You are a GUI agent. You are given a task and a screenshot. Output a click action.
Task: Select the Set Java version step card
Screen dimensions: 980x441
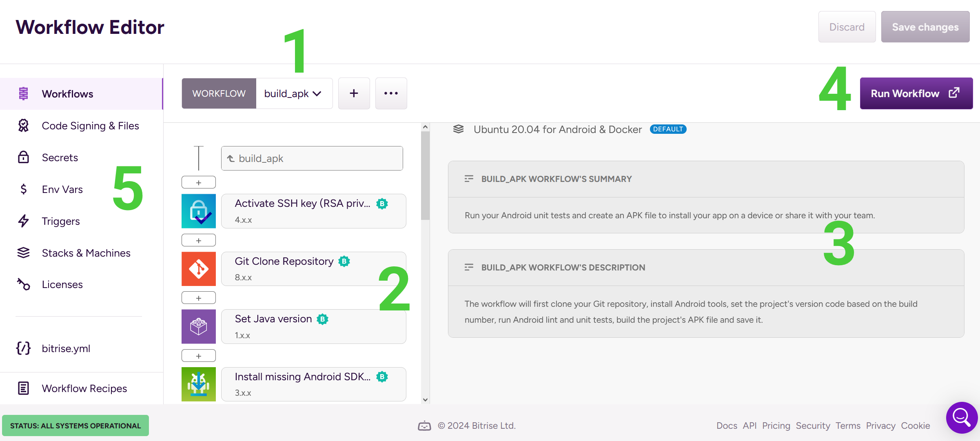point(313,326)
